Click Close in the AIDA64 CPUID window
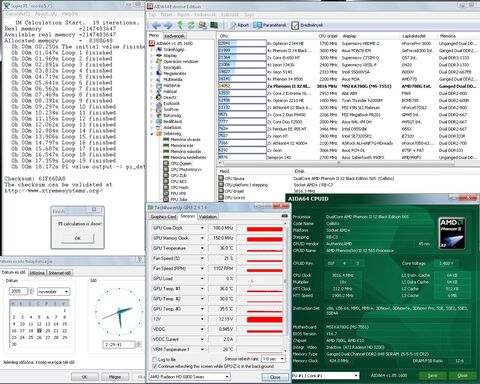Screen dimensions: 480x384 point(462,376)
